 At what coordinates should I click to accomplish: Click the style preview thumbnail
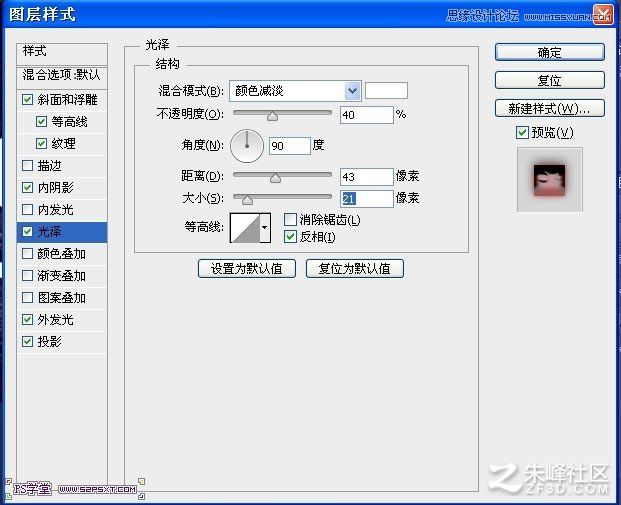(x=550, y=180)
